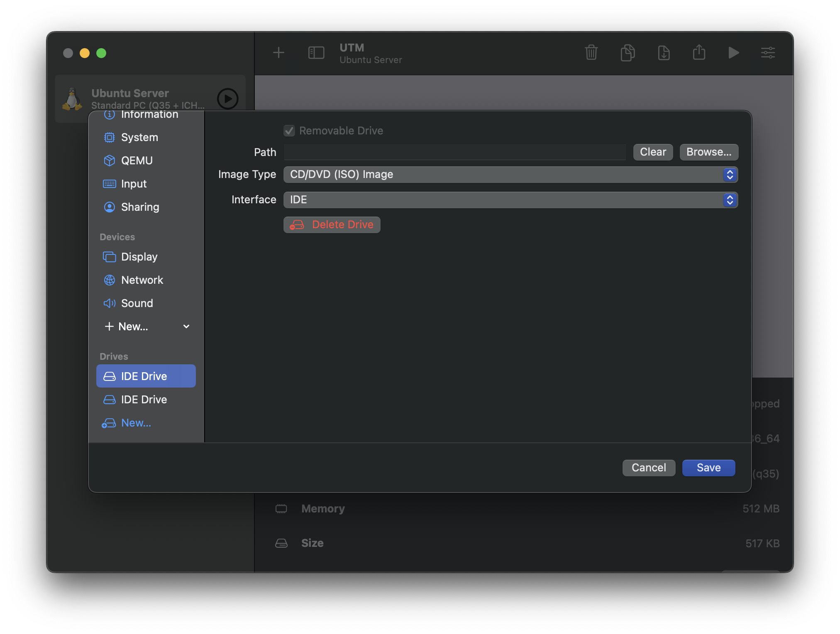Select the second IDE Drive entry
Image resolution: width=840 pixels, height=634 pixels.
tap(146, 400)
